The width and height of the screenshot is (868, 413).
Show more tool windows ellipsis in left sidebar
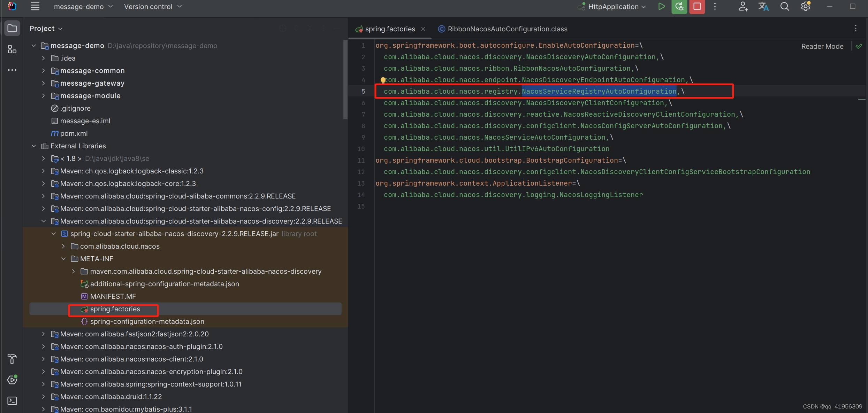12,70
